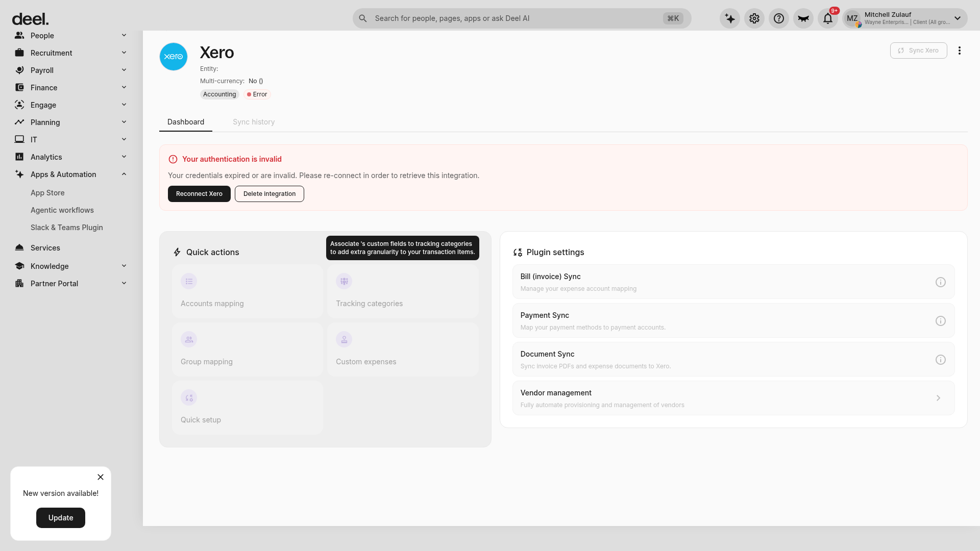Switch to the Sync history tab
Image resolution: width=980 pixels, height=551 pixels.
tap(254, 122)
